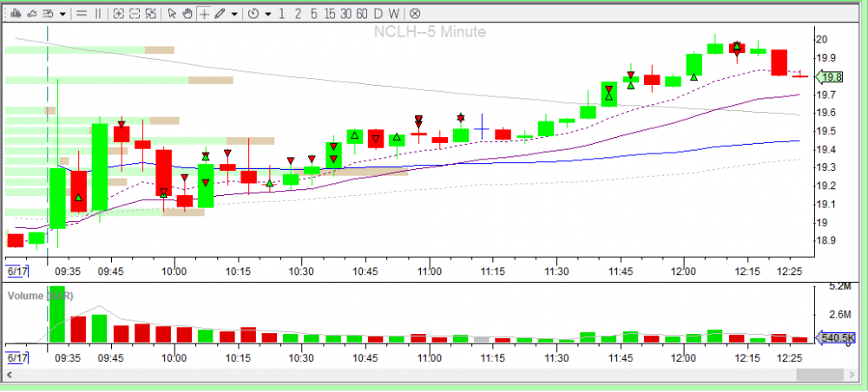Select the D daily timeframe button
This screenshot has height=392, width=868.
(x=378, y=14)
